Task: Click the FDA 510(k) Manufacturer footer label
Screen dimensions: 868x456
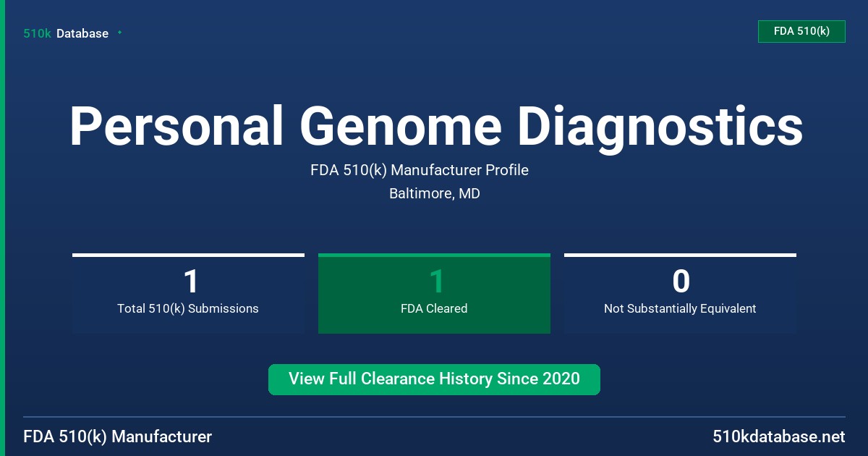Action: tap(118, 437)
